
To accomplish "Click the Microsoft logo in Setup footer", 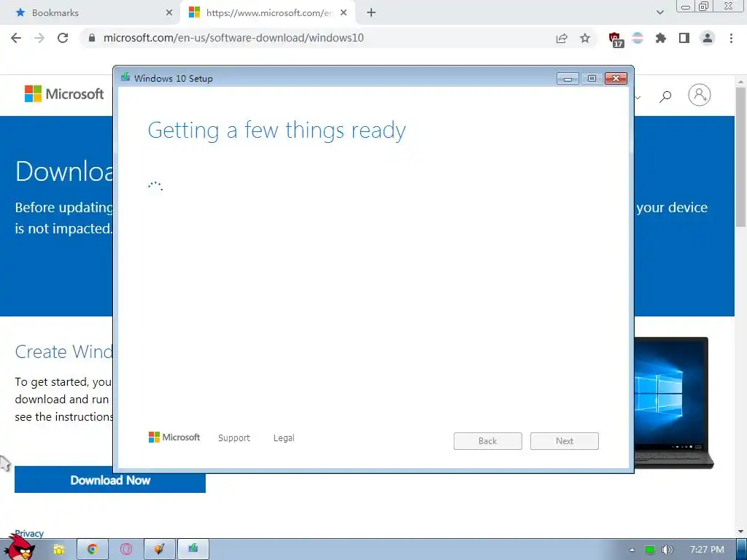I will 174,437.
